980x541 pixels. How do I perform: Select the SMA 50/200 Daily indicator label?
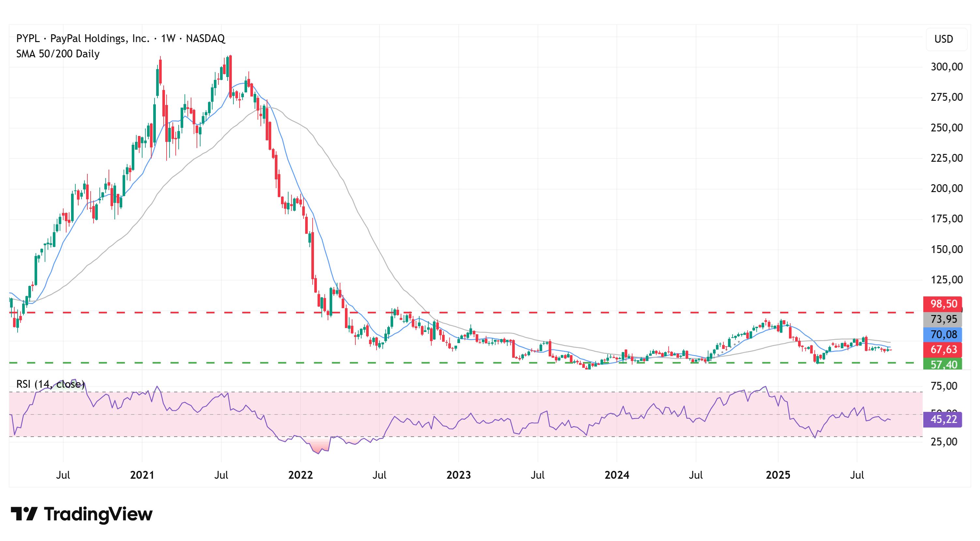(x=58, y=53)
